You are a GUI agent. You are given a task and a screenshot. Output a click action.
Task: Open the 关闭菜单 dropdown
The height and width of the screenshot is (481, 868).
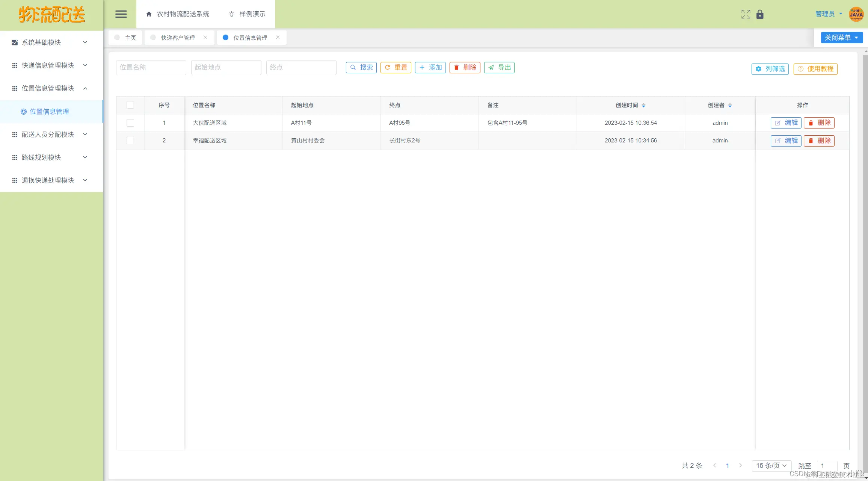[841, 38]
